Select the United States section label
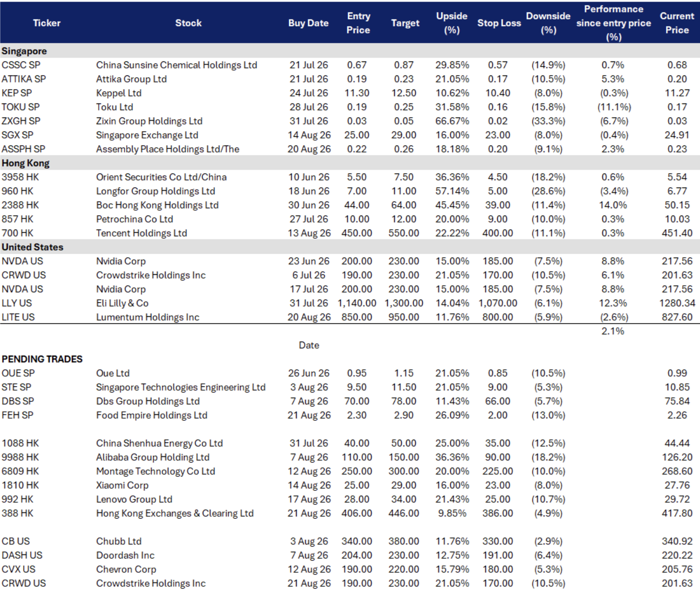The image size is (700, 596). tap(32, 247)
